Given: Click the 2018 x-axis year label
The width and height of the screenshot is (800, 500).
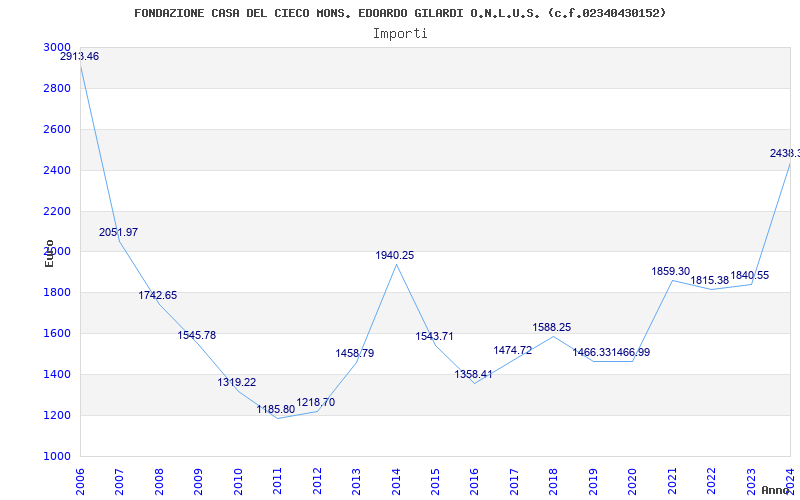Looking at the screenshot, I should 554,479.
